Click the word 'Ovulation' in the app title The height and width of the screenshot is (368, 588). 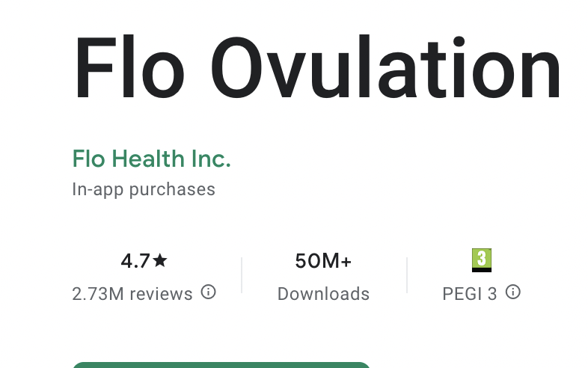pos(382,70)
